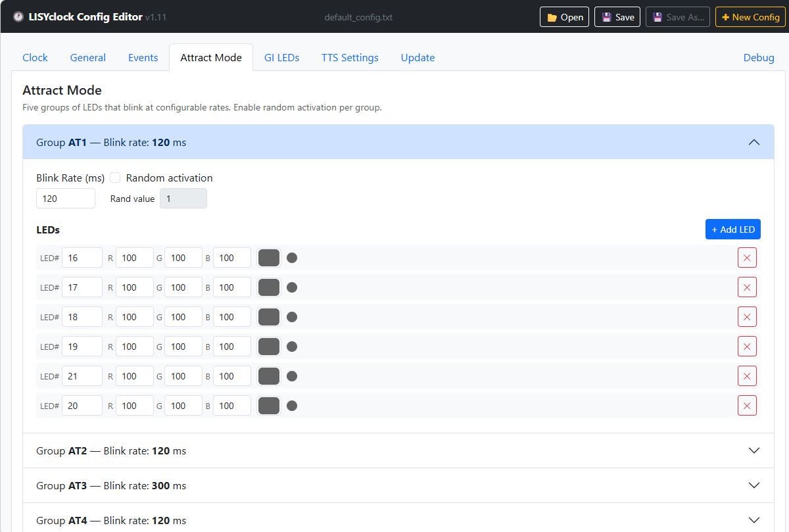789x532 pixels.
Task: Click the floppy disk icon on Save
Action: pyautogui.click(x=606, y=17)
